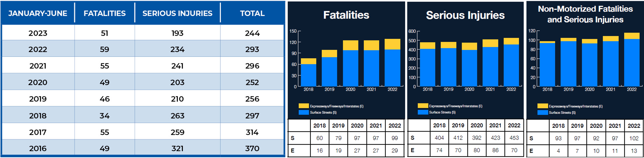Click the FATALITIES column header in the left table
644x158 pixels.
[104, 13]
